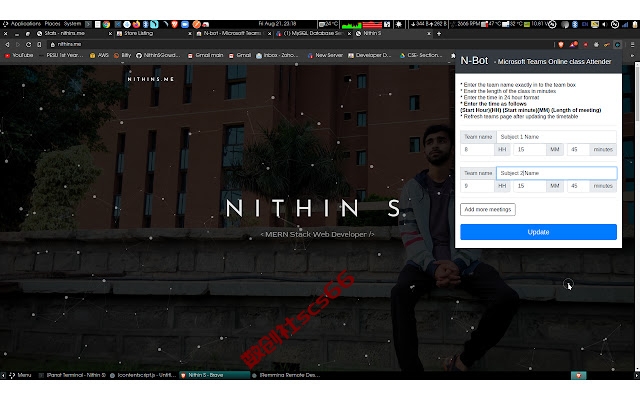640x400 pixels.
Task: Open the CSE- Section bookmark
Action: pyautogui.click(x=420, y=56)
